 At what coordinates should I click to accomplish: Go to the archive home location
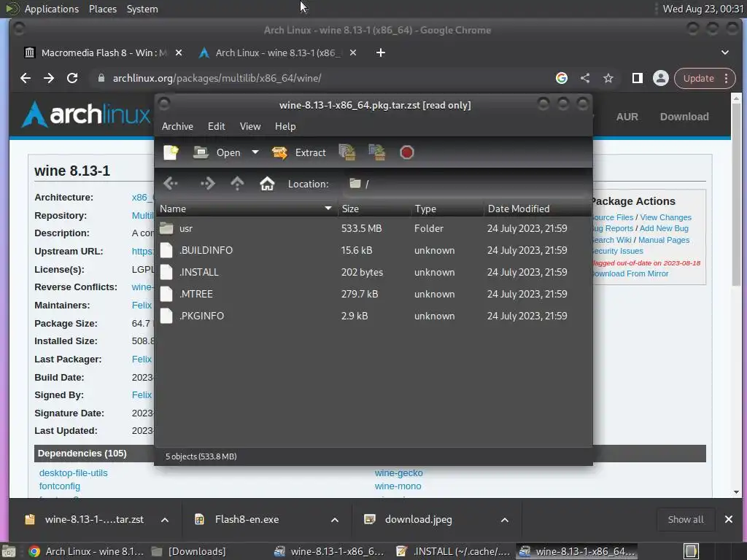coord(267,183)
